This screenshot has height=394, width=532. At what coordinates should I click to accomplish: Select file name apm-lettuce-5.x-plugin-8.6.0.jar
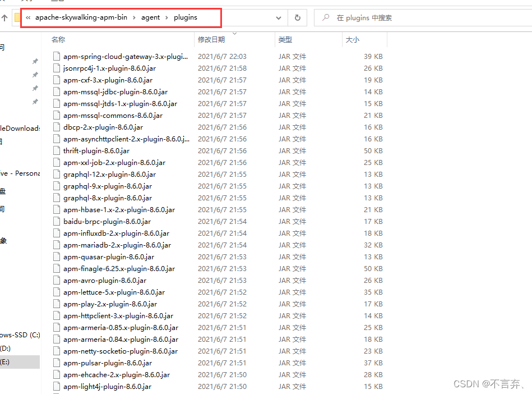[114, 292]
